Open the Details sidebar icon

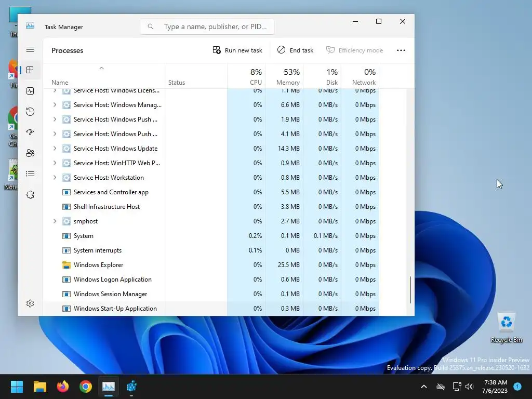pyautogui.click(x=30, y=174)
